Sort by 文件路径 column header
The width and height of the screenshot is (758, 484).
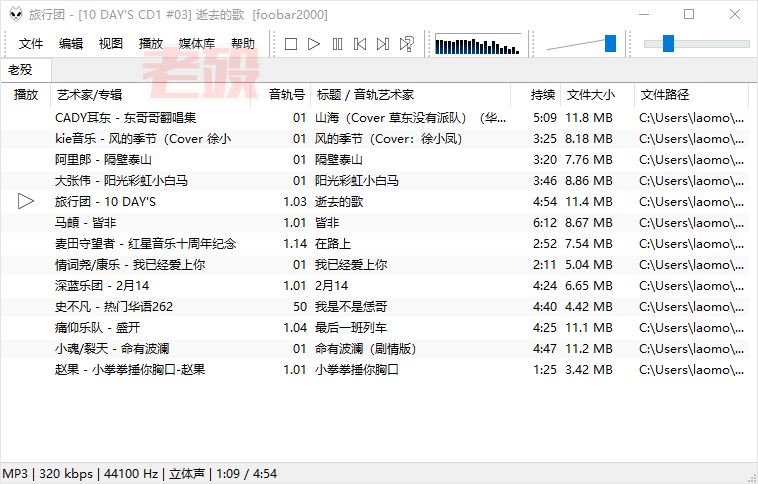(x=691, y=95)
